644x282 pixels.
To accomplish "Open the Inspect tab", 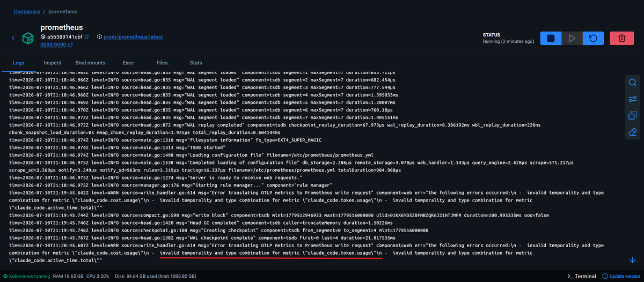I will click(53, 63).
